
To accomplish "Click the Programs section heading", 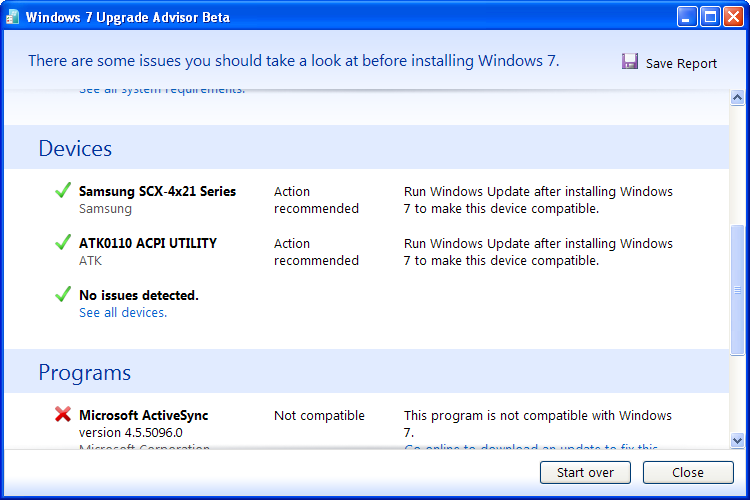I will (x=85, y=372).
